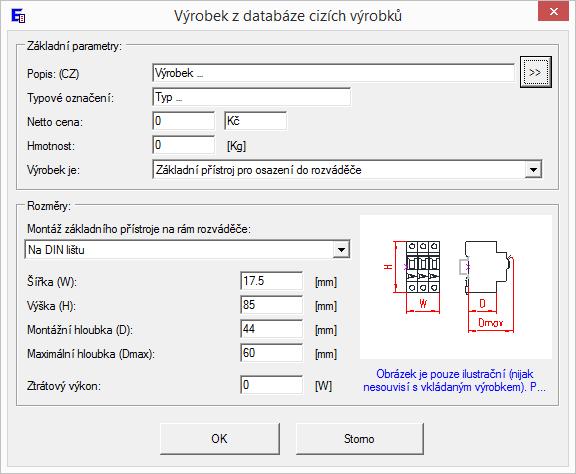Click the 'Ztrátový výkon:' label
576x474 pixels.
64,386
